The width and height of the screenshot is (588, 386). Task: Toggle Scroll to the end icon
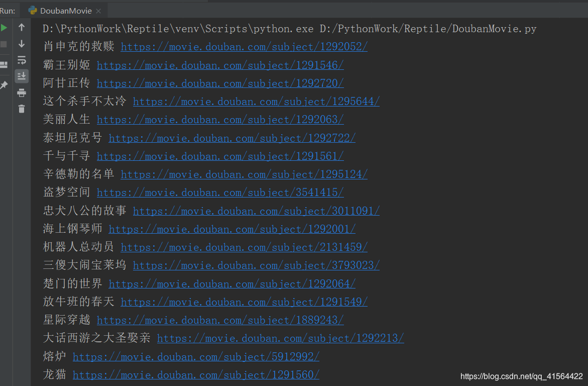pos(22,76)
